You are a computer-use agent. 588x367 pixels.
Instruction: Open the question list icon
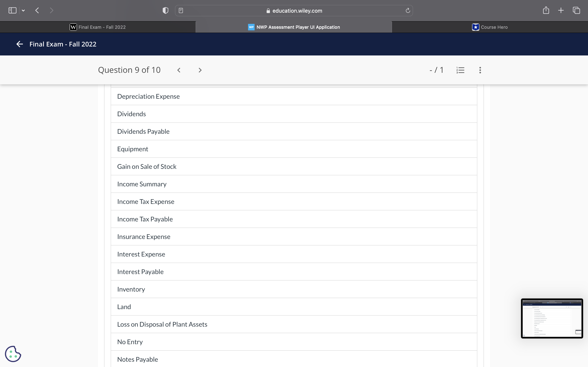tap(460, 70)
